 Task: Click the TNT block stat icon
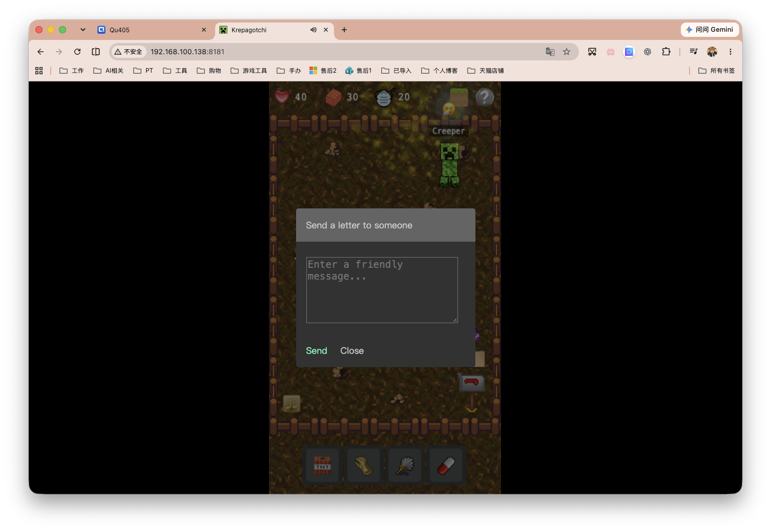point(334,97)
